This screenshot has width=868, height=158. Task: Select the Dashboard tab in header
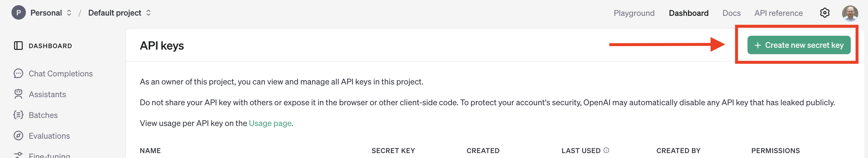689,13
